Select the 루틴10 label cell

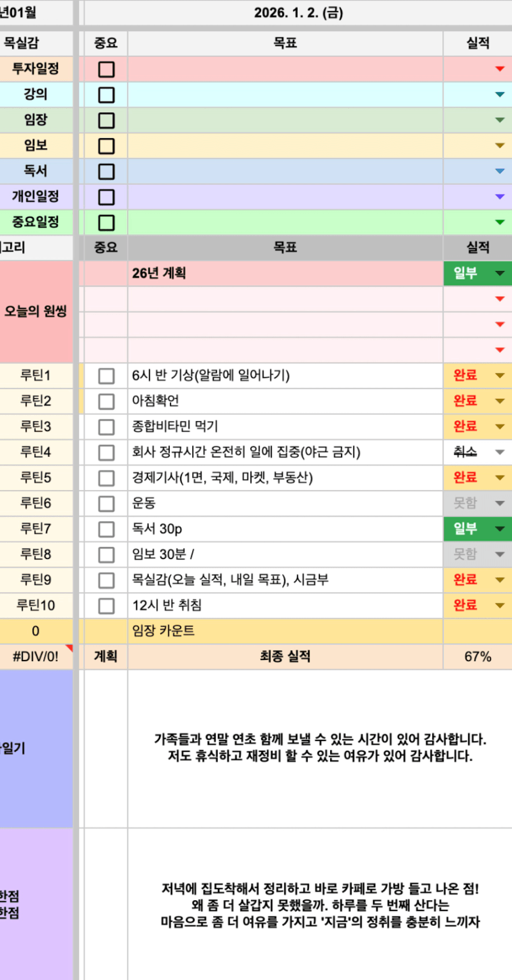(36, 605)
